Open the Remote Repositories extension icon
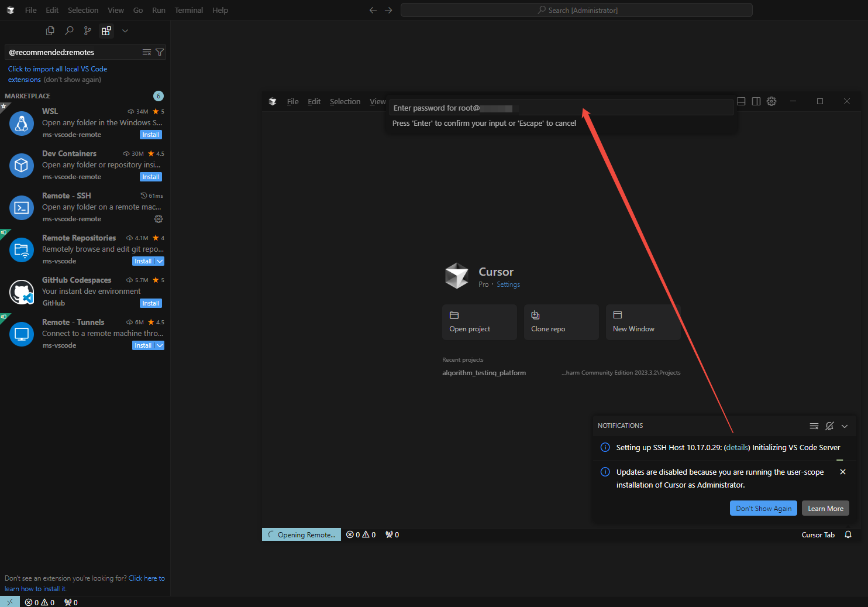The height and width of the screenshot is (607, 868). [22, 250]
